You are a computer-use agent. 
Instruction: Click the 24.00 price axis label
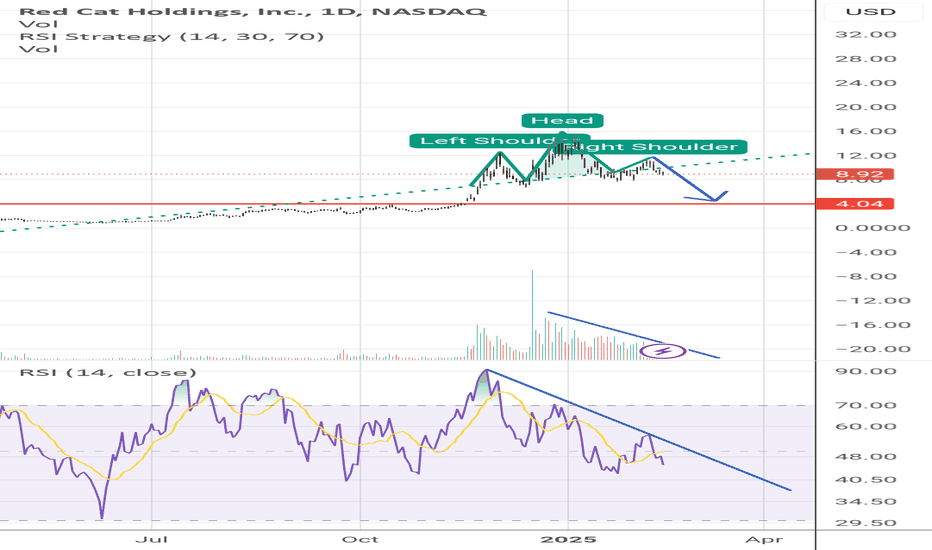(x=865, y=83)
